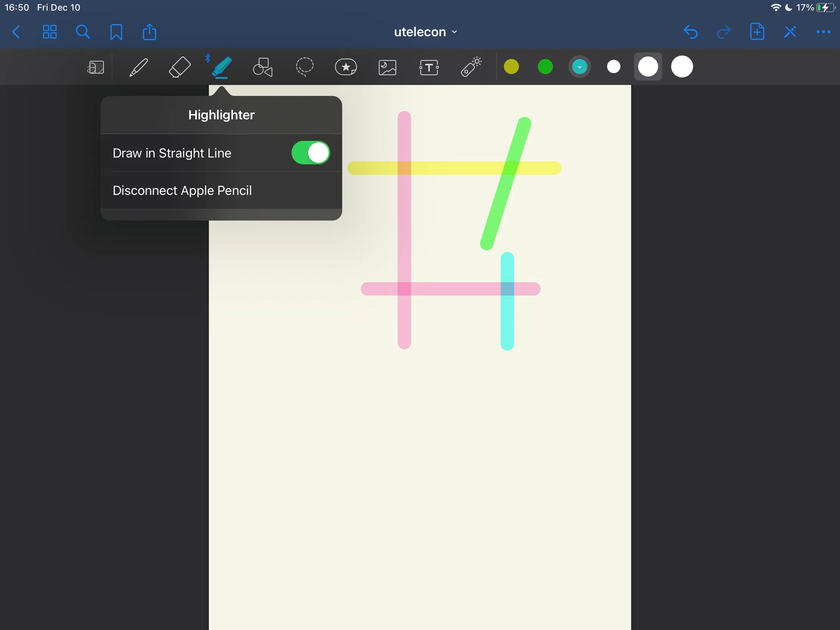
Task: Undo the last stroke
Action: 690,32
